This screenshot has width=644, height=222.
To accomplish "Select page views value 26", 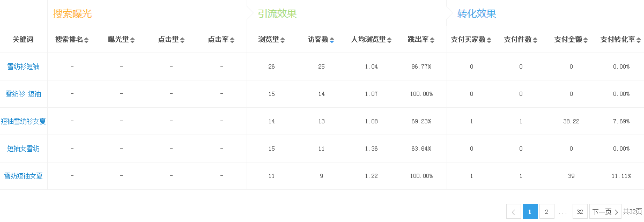I will tap(271, 66).
